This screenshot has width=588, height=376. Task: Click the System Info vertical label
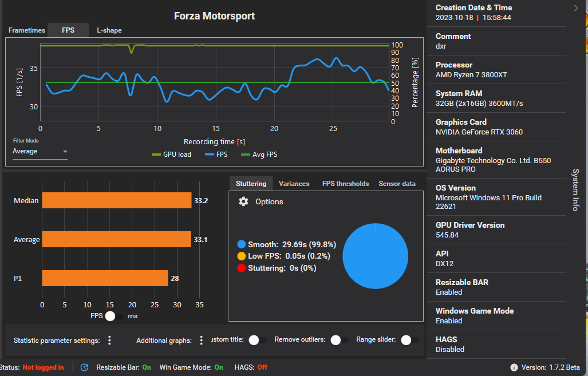click(x=575, y=189)
